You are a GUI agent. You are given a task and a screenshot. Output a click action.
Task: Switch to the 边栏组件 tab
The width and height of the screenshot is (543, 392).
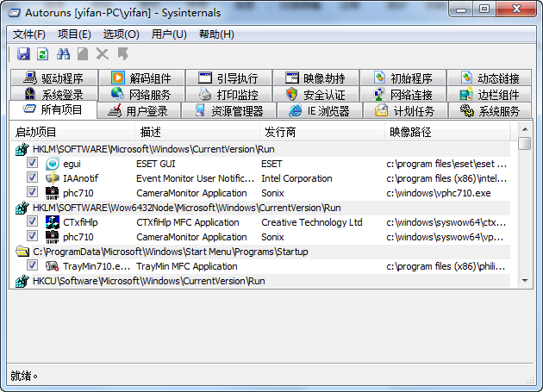coord(490,94)
